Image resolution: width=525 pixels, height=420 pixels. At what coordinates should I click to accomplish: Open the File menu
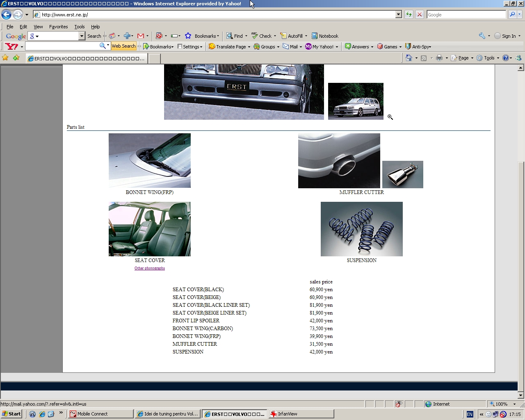[x=10, y=27]
